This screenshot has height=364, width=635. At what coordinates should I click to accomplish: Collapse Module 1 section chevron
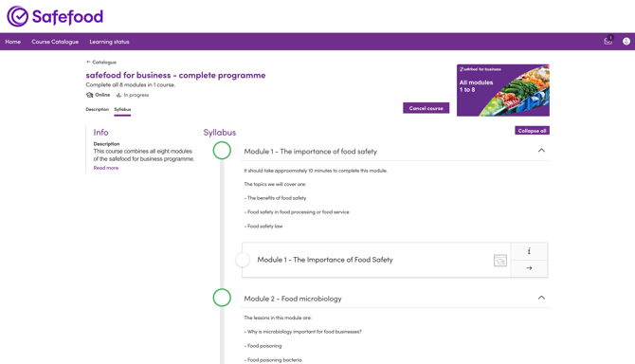coord(541,150)
